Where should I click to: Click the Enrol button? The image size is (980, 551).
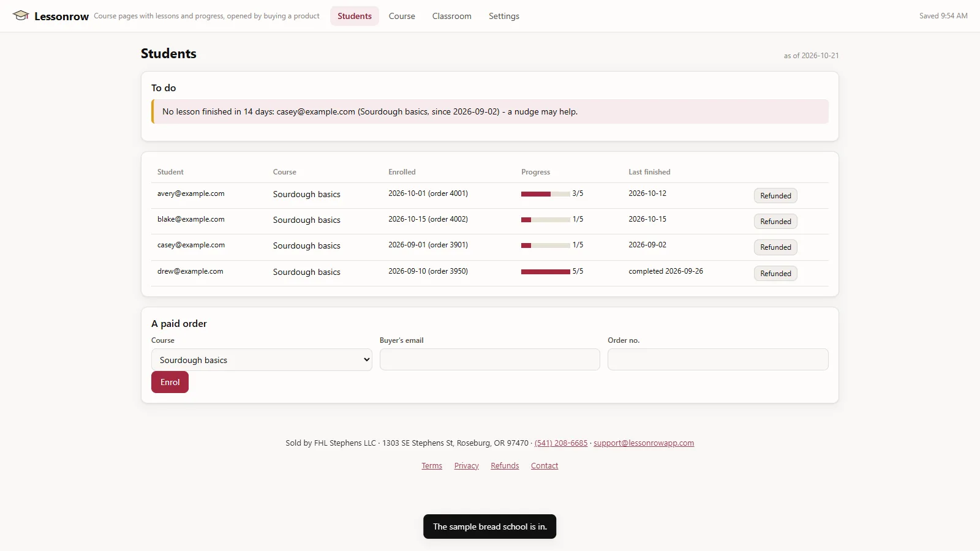tap(170, 382)
